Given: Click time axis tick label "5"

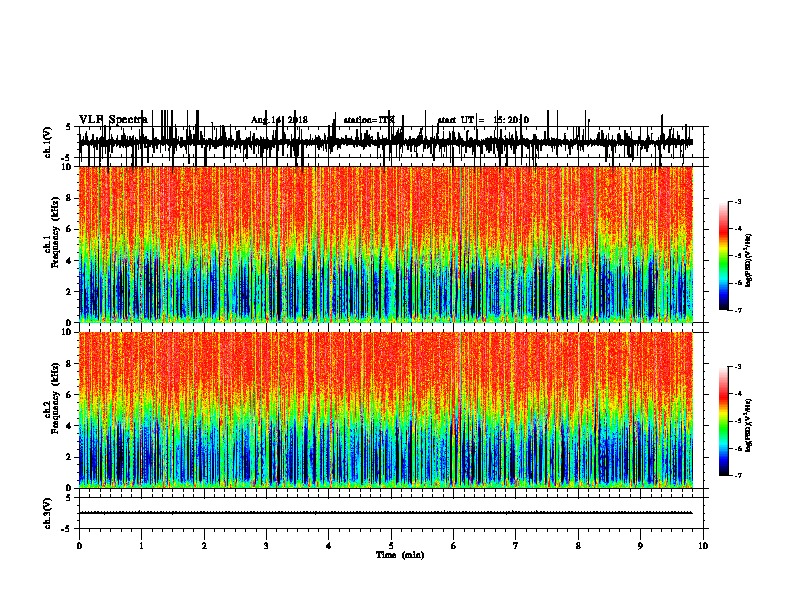Looking at the screenshot, I should (x=391, y=546).
